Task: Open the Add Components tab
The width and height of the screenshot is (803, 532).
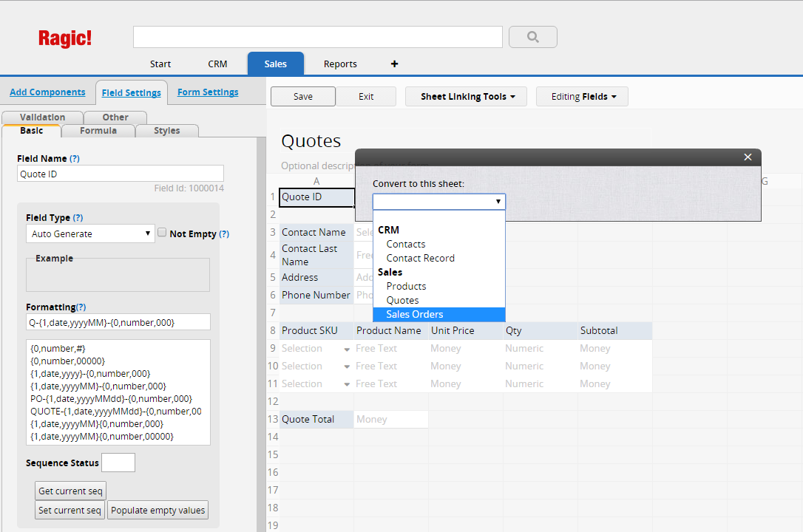Action: click(47, 92)
